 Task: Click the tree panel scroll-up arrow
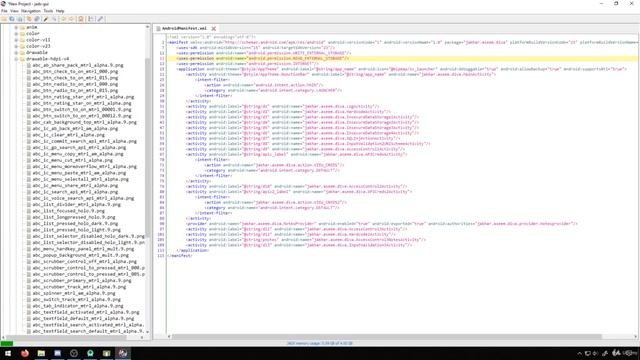click(x=147, y=27)
